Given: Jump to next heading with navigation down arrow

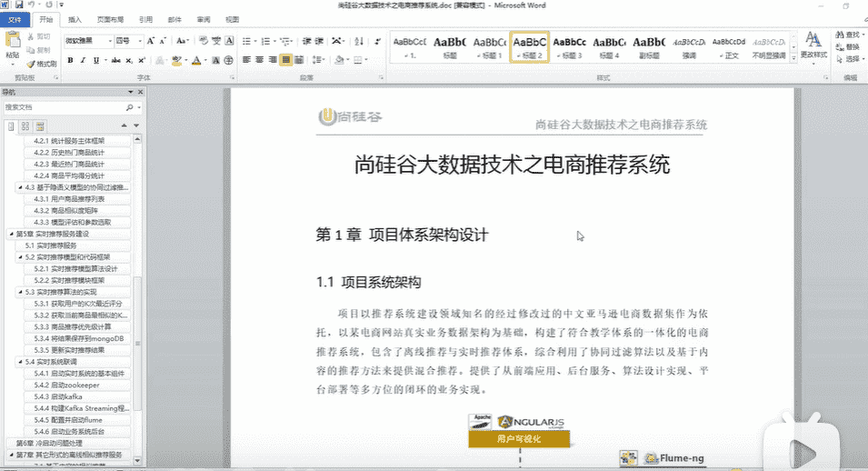Looking at the screenshot, I should pyautogui.click(x=136, y=126).
